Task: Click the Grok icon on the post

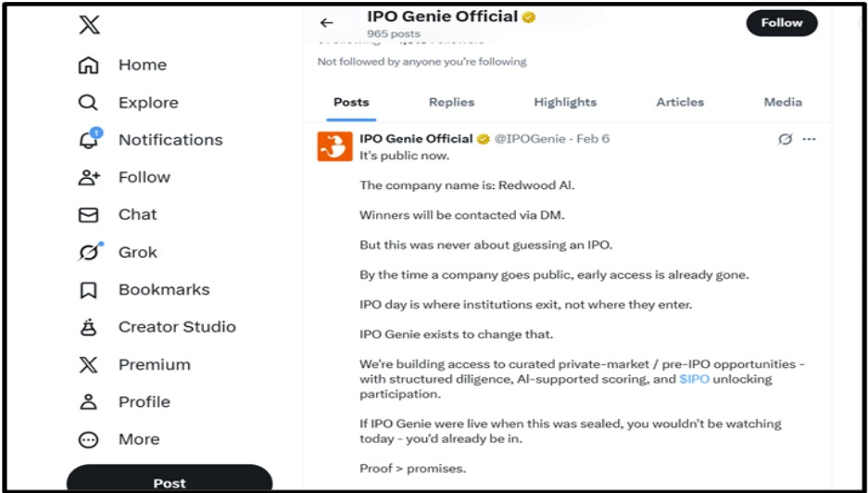Action: tap(785, 139)
